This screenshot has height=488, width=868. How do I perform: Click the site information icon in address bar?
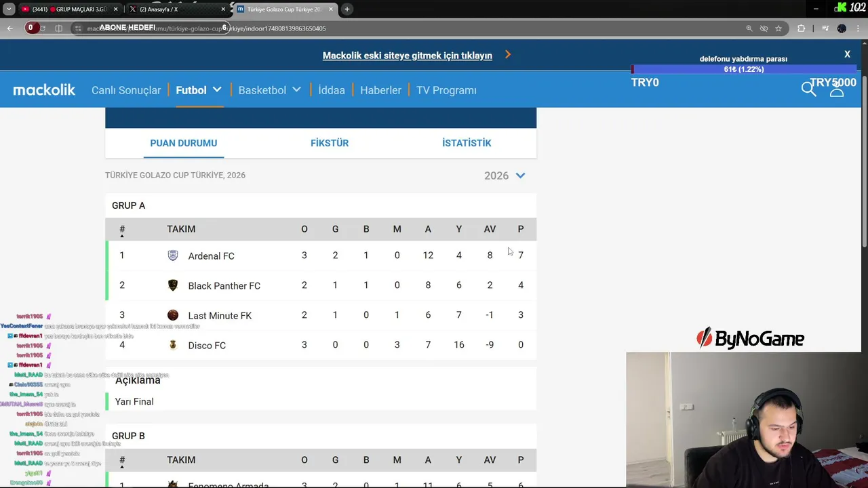click(79, 28)
